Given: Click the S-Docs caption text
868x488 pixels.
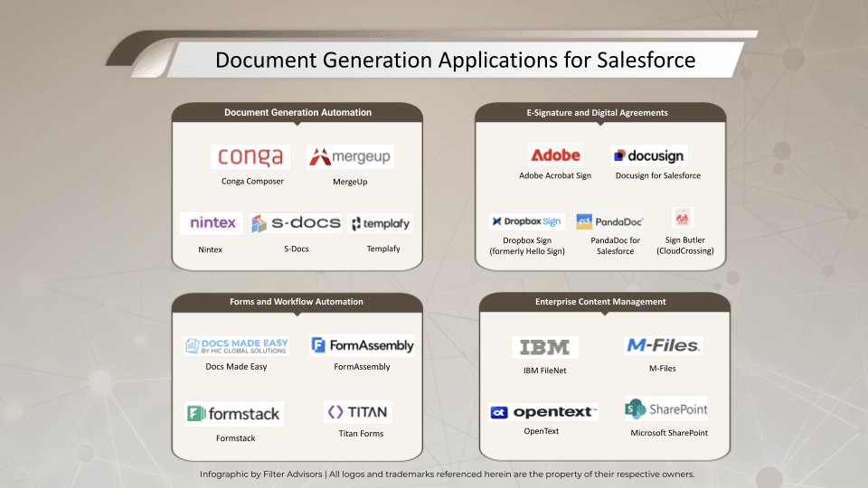Looking at the screenshot, I should coord(297,249).
